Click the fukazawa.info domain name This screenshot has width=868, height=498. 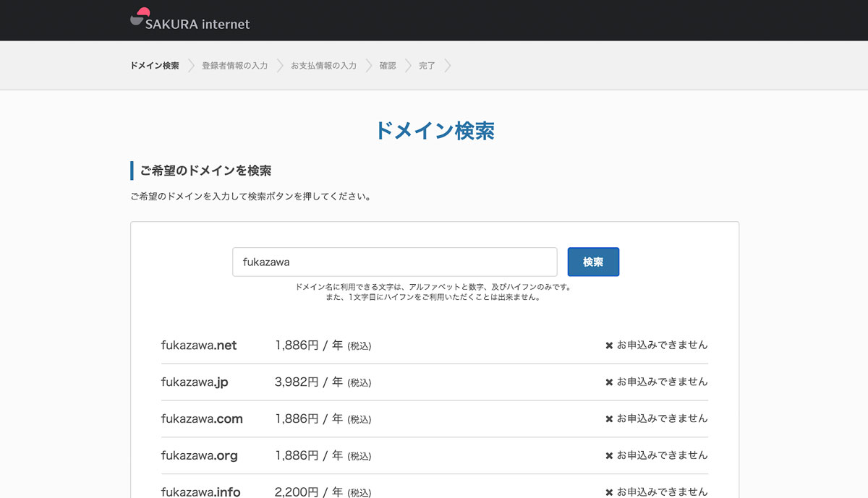click(200, 492)
